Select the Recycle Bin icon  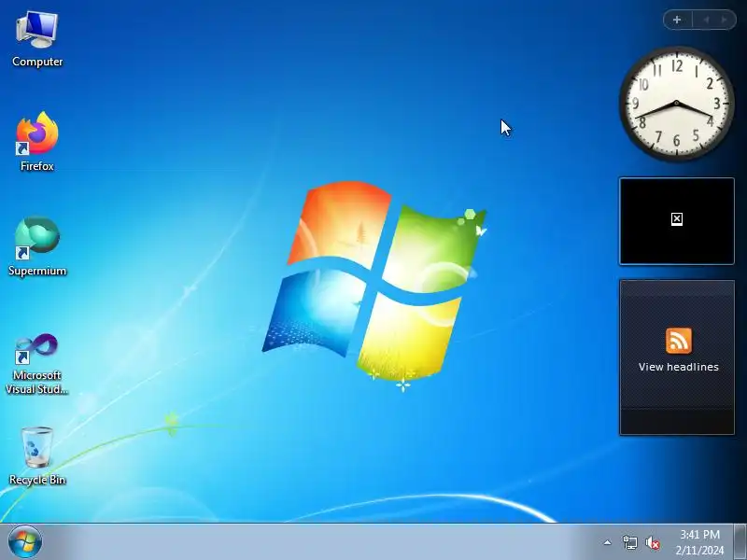(x=37, y=455)
